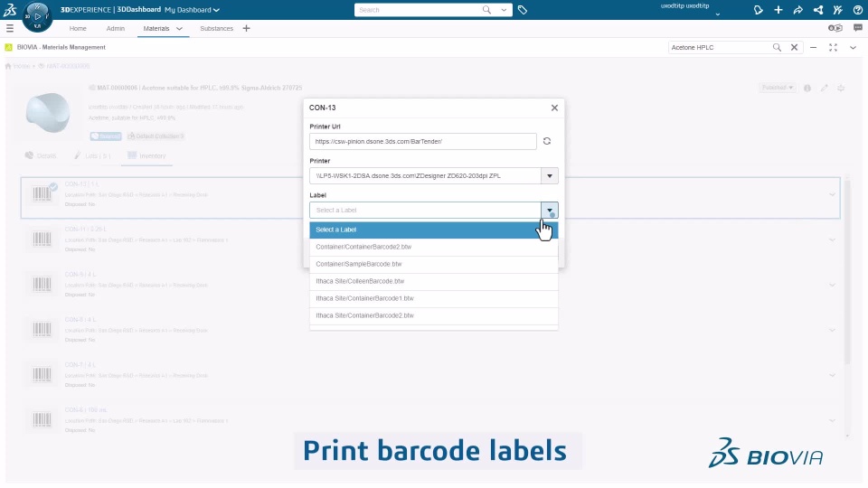Refresh the Printer Url

click(x=547, y=141)
